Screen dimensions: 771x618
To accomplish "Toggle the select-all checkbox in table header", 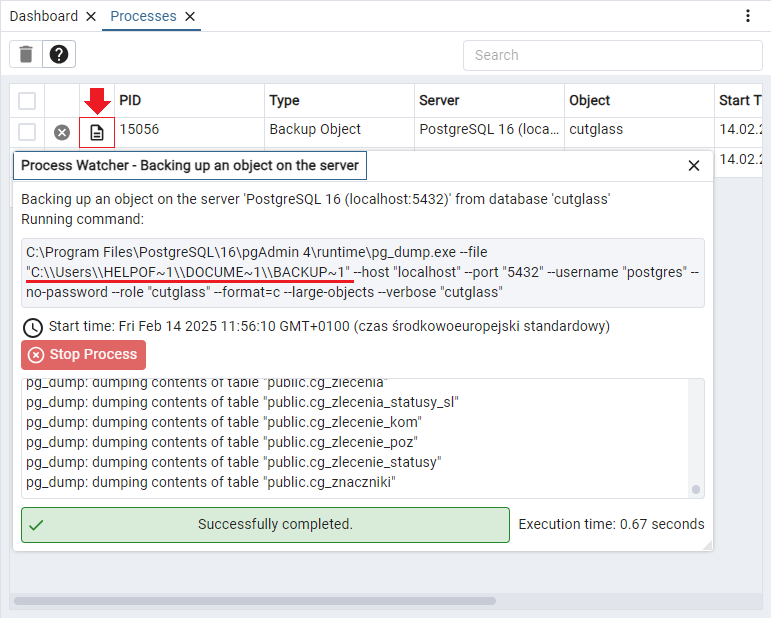I will (27, 101).
